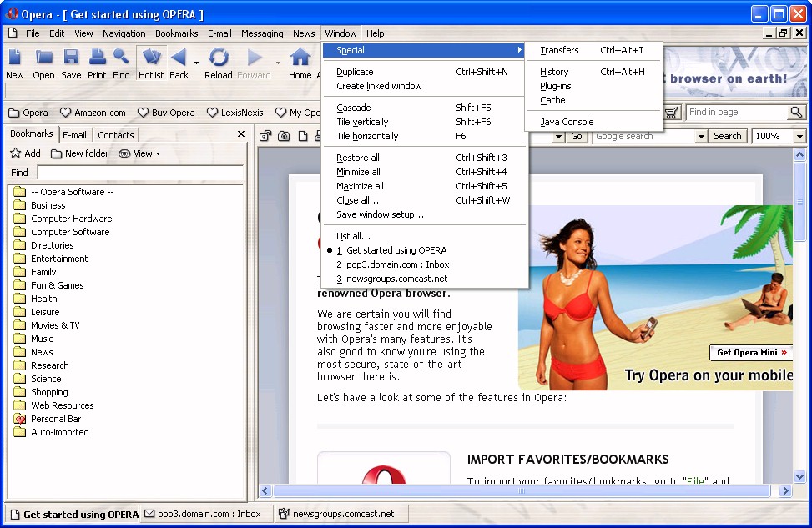Add a new bookmark with the star icon
Viewport: 812px width, 528px height.
click(25, 153)
